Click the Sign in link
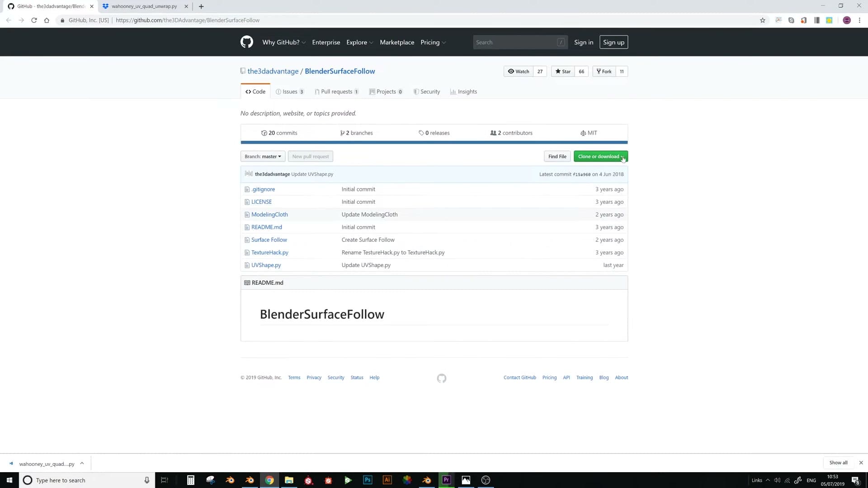Image resolution: width=868 pixels, height=488 pixels. coord(584,42)
